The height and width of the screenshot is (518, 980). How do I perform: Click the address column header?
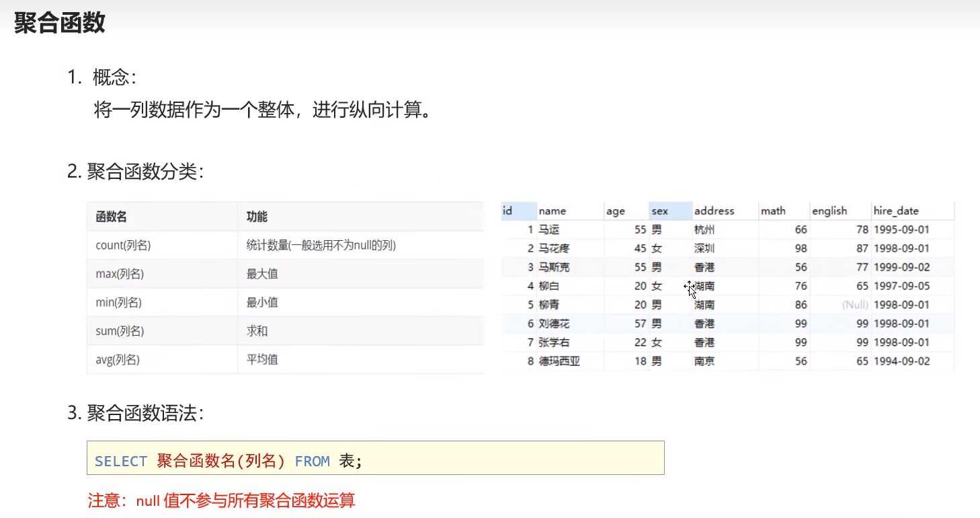tap(714, 211)
